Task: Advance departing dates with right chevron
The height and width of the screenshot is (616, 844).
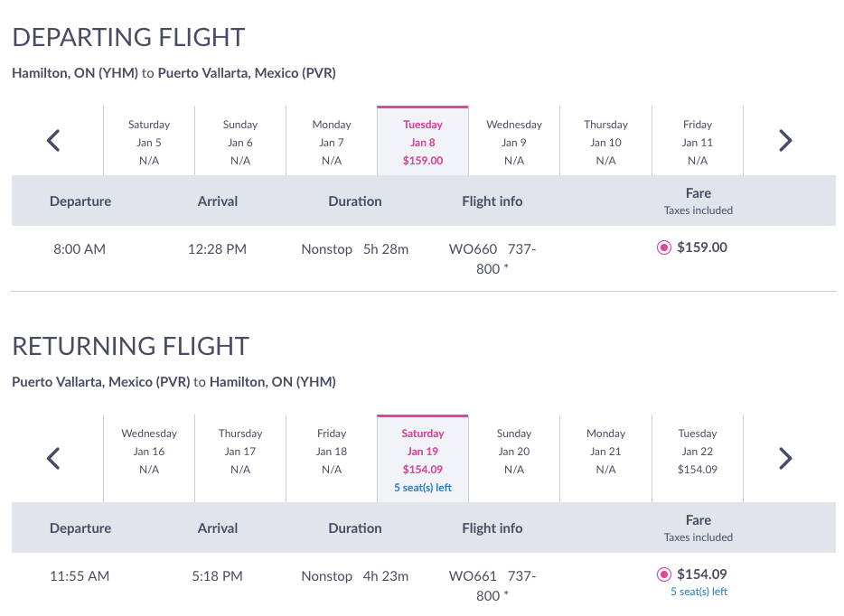Action: [785, 141]
